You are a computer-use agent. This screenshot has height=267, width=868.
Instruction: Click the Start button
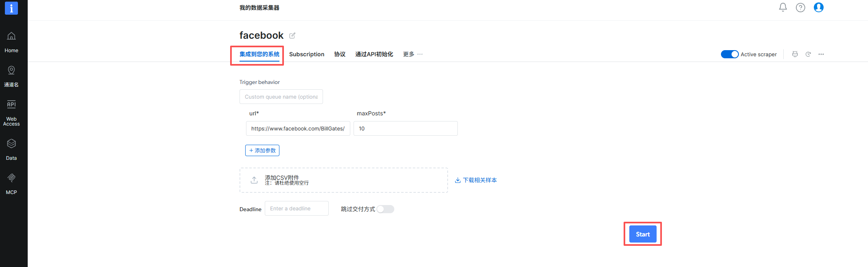pos(643,234)
